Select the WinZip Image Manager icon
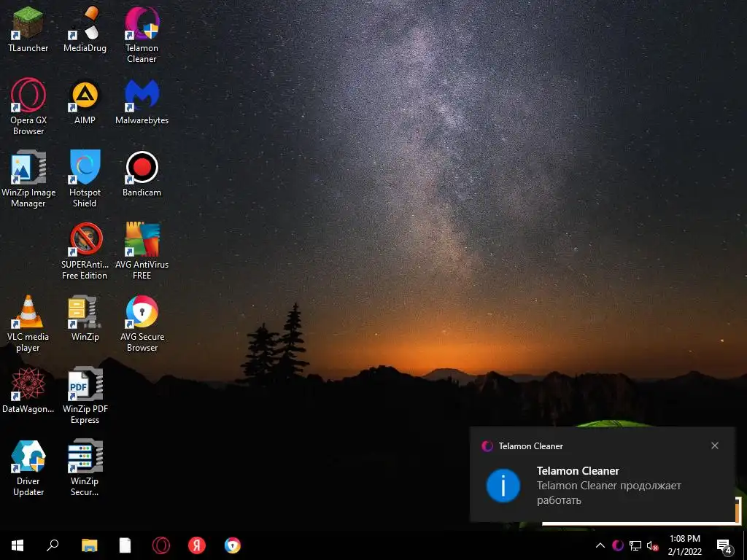The image size is (747, 560). (x=28, y=179)
